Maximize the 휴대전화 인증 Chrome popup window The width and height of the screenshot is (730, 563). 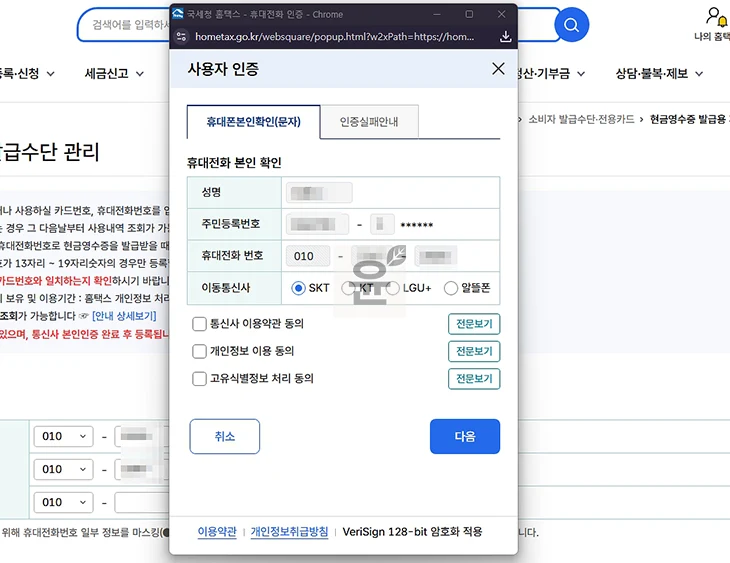click(x=469, y=14)
